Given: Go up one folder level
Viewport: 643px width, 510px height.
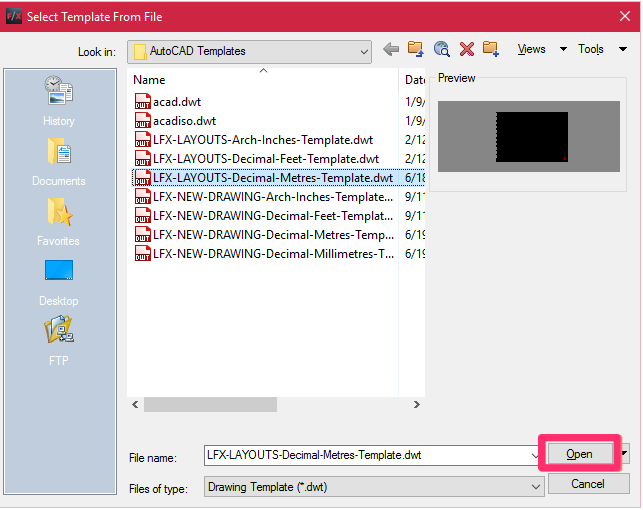Looking at the screenshot, I should tap(415, 49).
